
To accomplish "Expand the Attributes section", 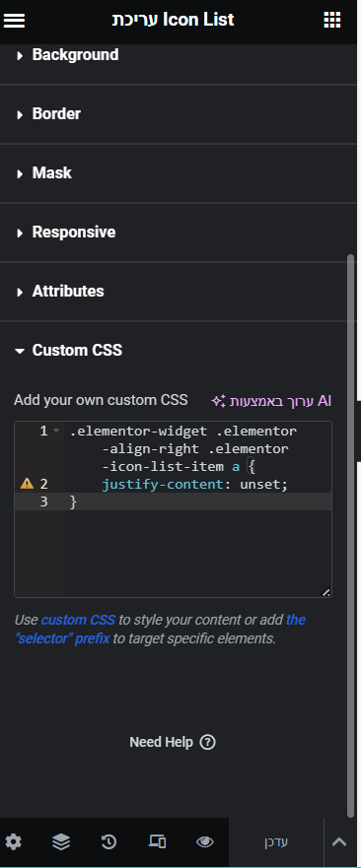I will click(x=178, y=292).
